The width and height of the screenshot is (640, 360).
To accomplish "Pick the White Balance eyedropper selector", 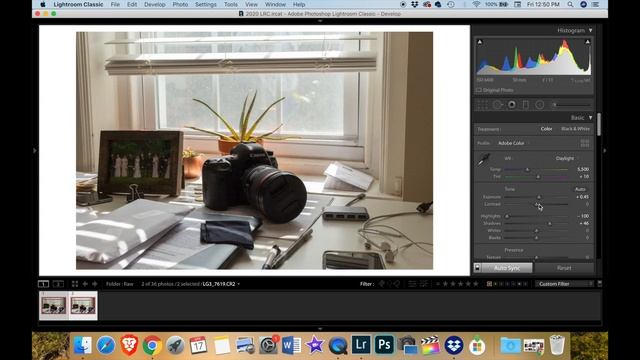I will coord(483,160).
